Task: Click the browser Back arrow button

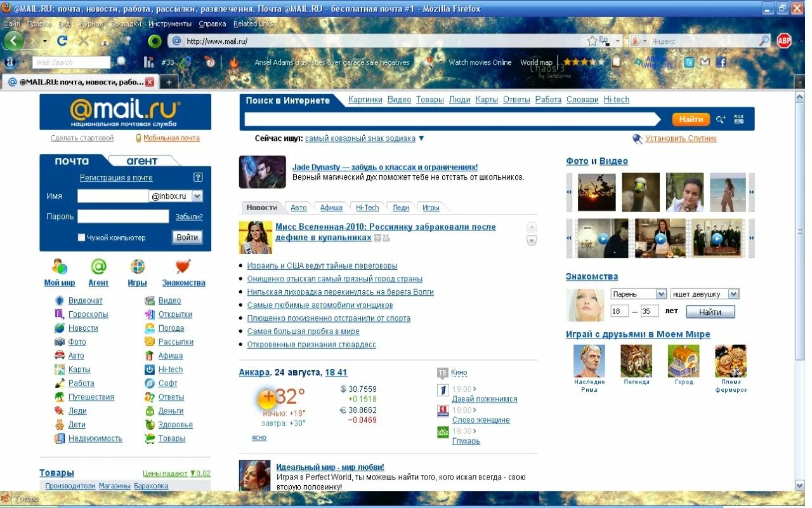Action: point(13,41)
